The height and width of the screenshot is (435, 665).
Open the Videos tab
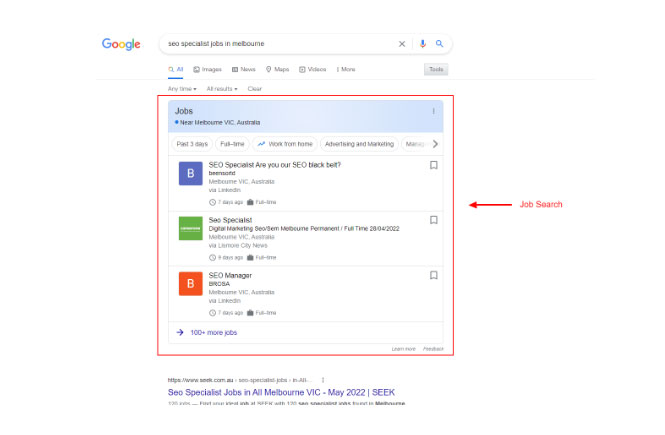point(313,70)
